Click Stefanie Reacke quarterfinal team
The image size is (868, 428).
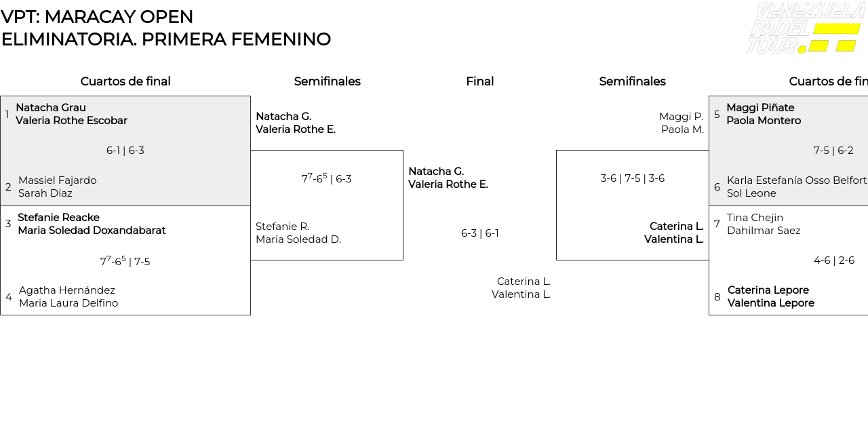coord(92,224)
